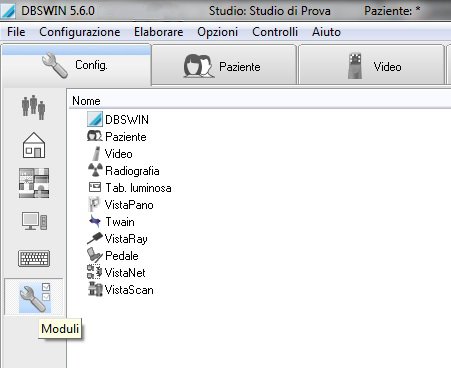
Task: Switch to the Paziente tab
Action: click(224, 66)
